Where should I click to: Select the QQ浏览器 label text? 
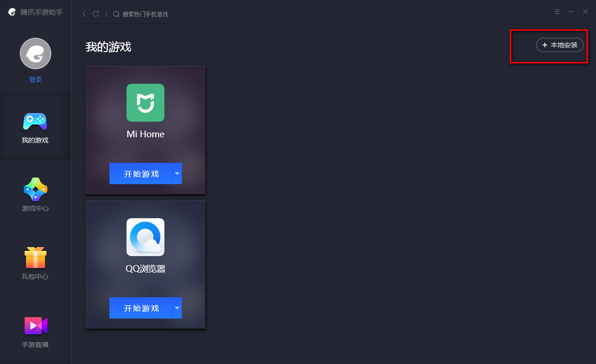pyautogui.click(x=145, y=269)
